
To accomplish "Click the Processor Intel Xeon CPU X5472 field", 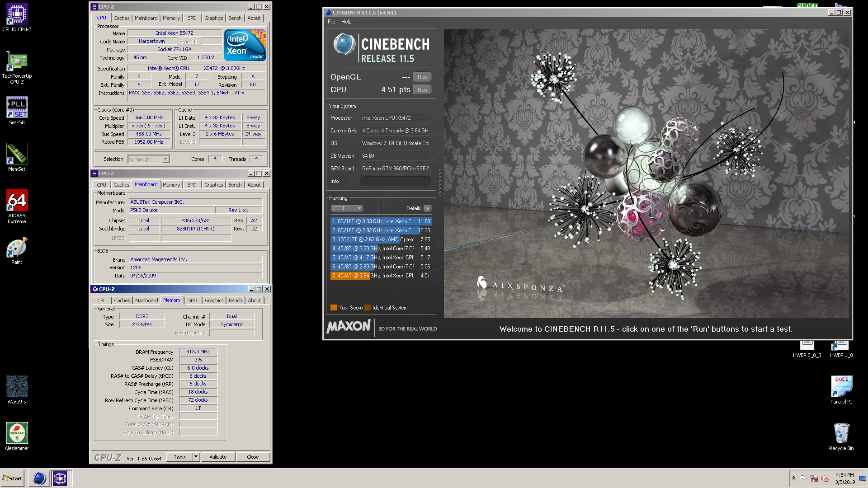I will [x=396, y=118].
